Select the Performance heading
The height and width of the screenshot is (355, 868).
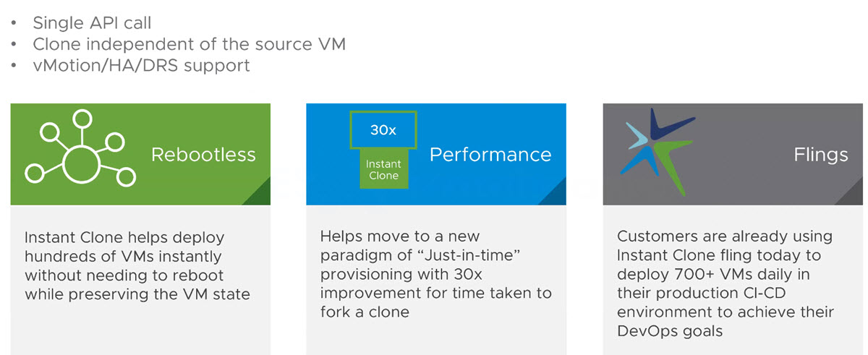click(x=490, y=155)
